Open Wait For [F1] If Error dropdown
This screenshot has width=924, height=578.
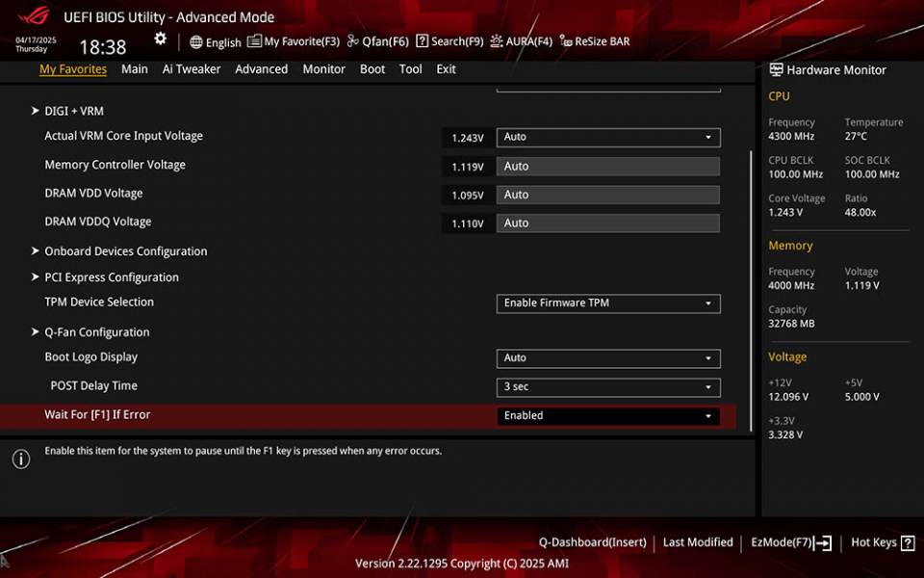click(608, 416)
